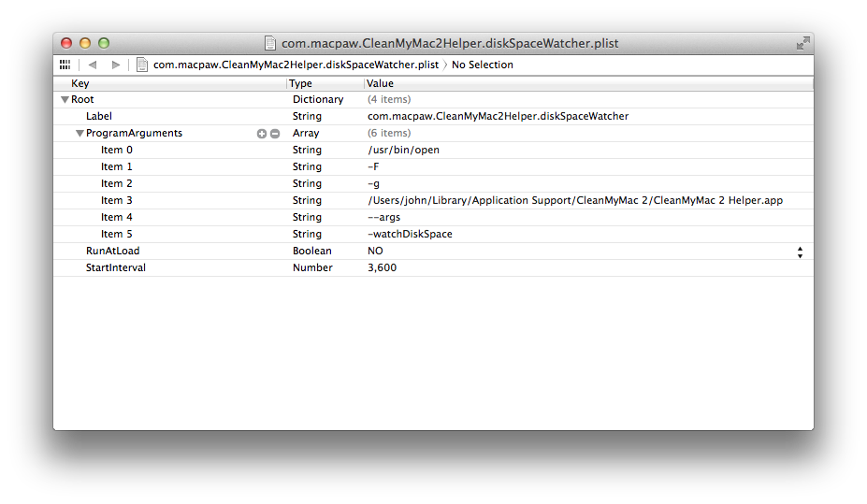The image size is (867, 504).
Task: Click the Dictionary type of Root
Action: (x=318, y=99)
